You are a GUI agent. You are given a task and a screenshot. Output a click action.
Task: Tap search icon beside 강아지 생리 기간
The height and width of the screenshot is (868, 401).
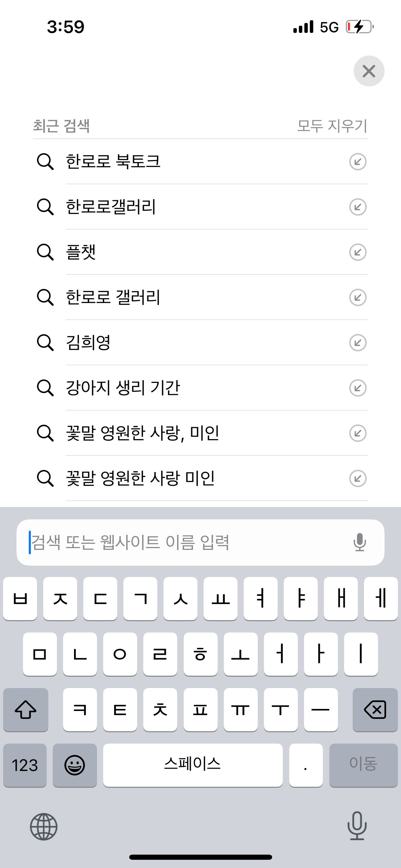click(x=45, y=388)
